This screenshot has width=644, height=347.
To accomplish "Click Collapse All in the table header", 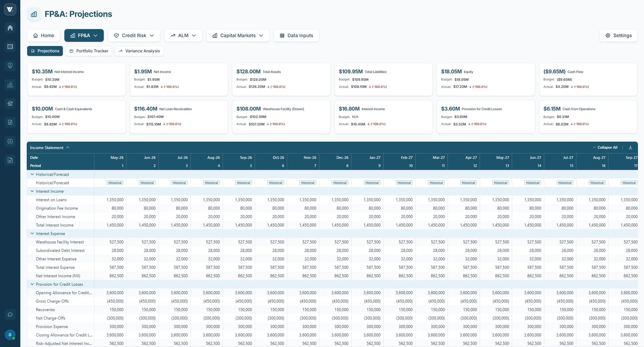I will point(605,147).
